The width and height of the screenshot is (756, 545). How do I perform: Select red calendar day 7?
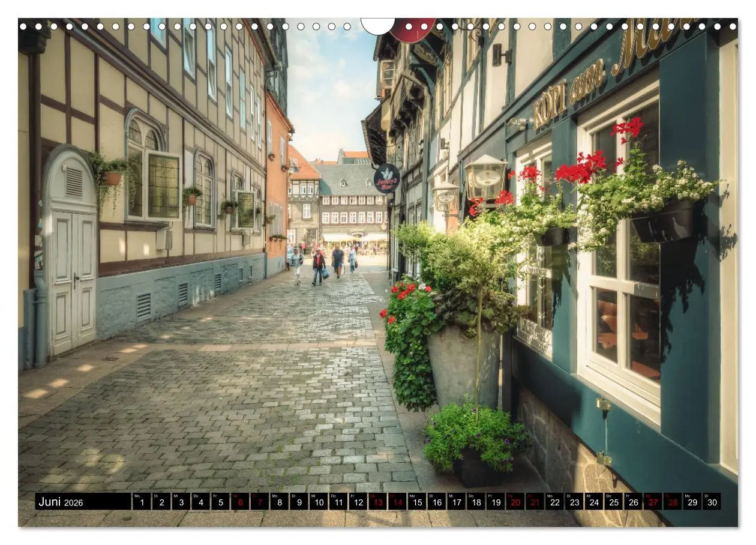point(260,502)
